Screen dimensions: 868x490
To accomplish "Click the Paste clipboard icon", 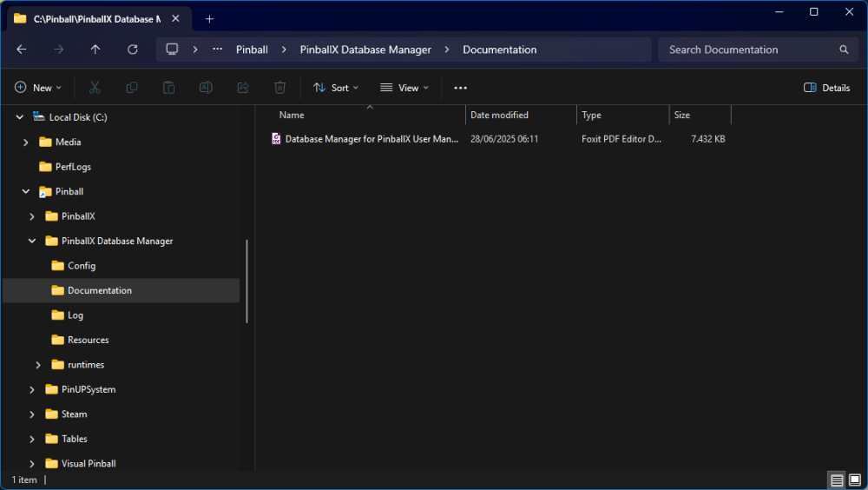I will (x=169, y=88).
